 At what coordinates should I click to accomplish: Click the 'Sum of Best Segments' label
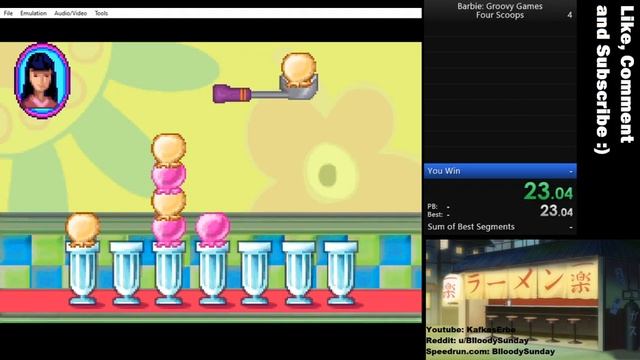(471, 227)
